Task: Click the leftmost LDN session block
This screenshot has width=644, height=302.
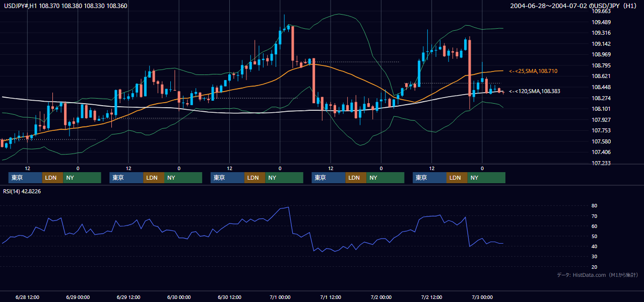Action: click(52, 178)
